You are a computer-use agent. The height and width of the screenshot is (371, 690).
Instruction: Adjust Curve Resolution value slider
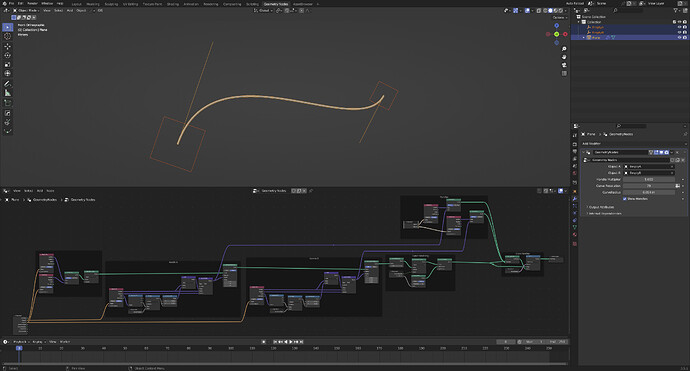click(649, 186)
